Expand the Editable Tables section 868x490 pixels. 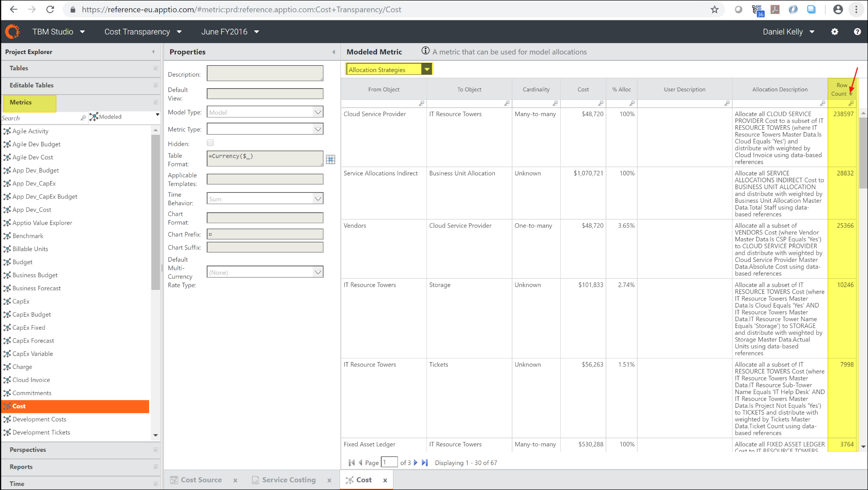click(x=80, y=85)
